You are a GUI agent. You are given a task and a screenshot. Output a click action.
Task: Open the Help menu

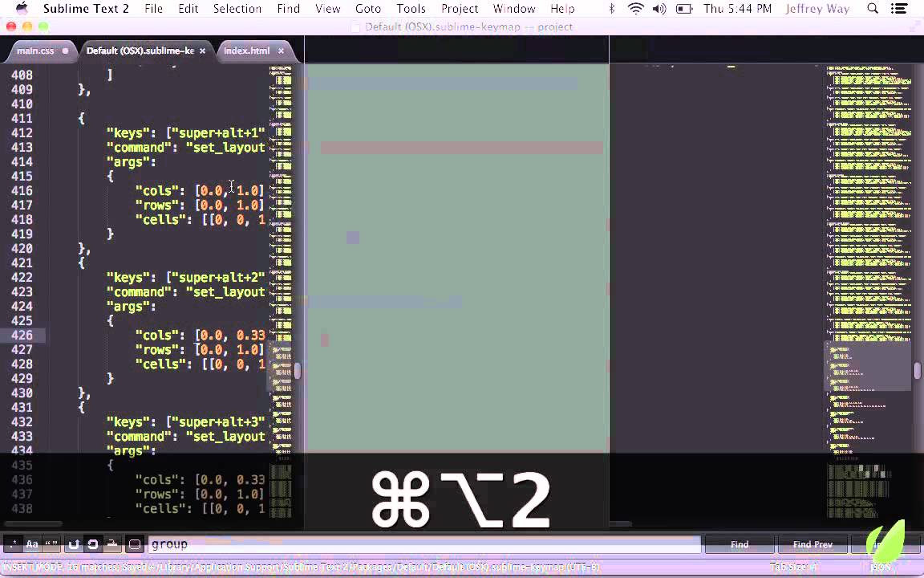tap(562, 8)
